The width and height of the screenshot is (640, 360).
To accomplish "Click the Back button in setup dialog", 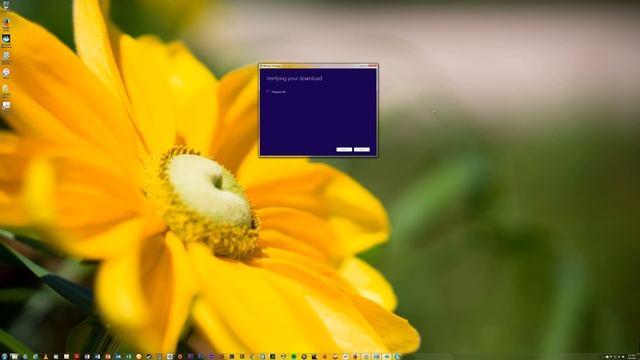I will pos(344,149).
